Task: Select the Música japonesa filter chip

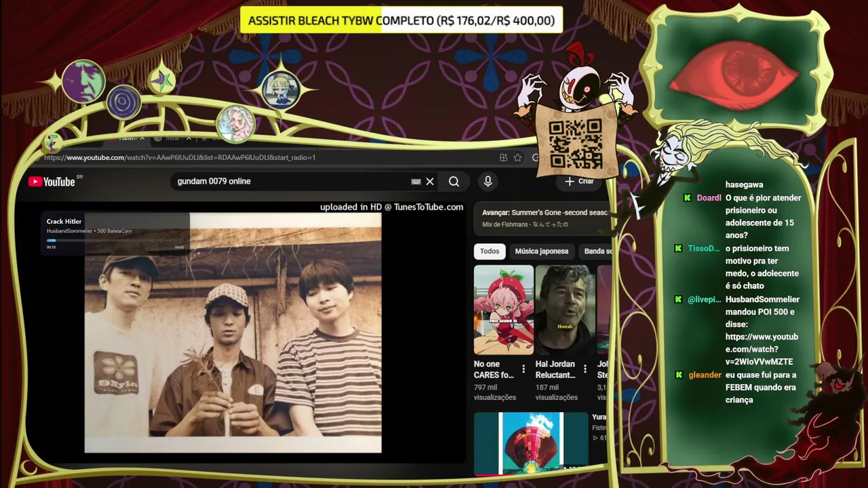Action: 542,251
